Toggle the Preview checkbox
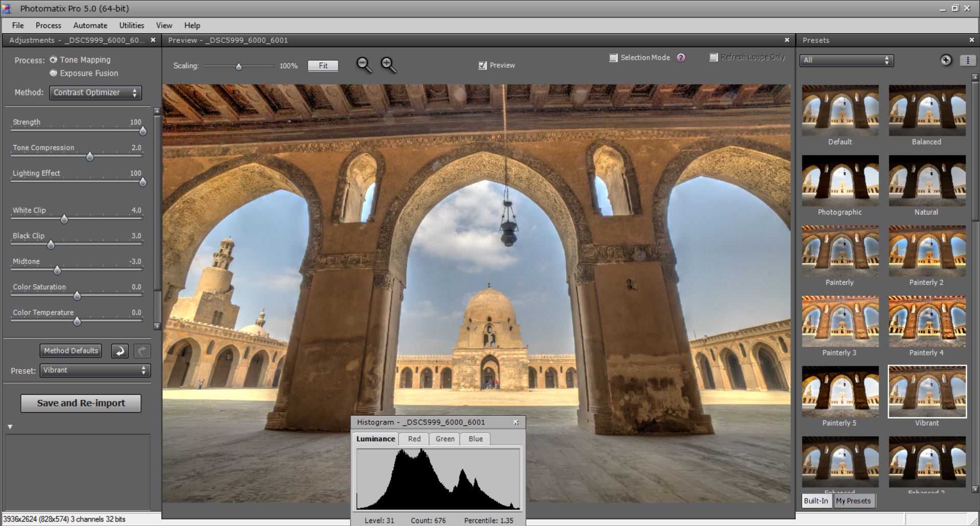 (x=482, y=65)
